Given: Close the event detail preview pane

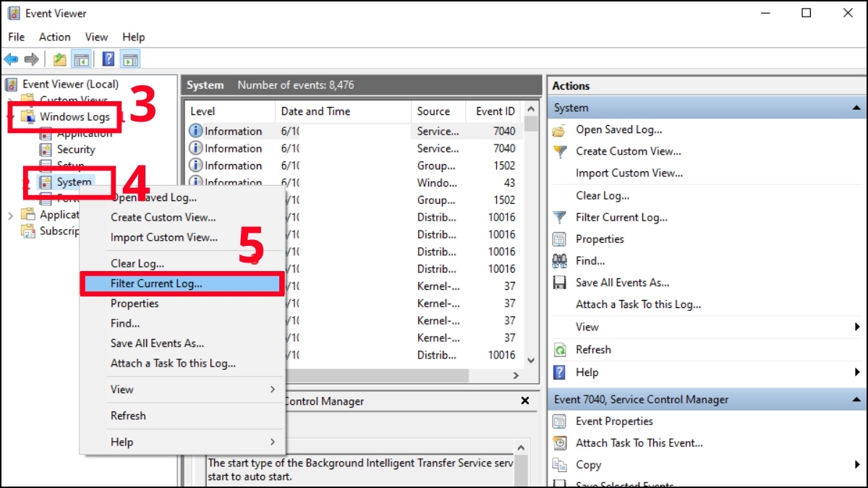Looking at the screenshot, I should [525, 401].
